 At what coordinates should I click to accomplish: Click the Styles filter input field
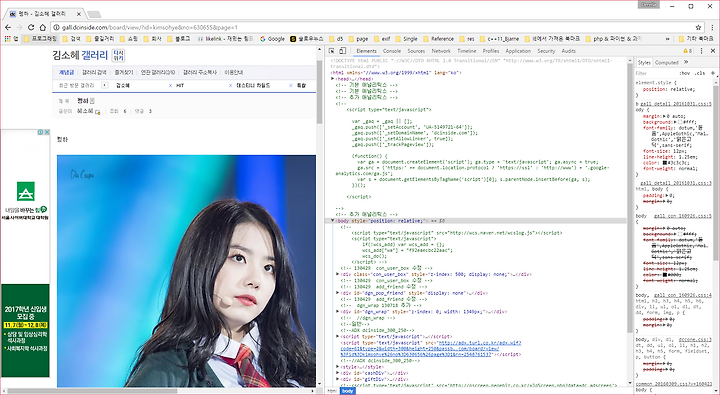656,73
